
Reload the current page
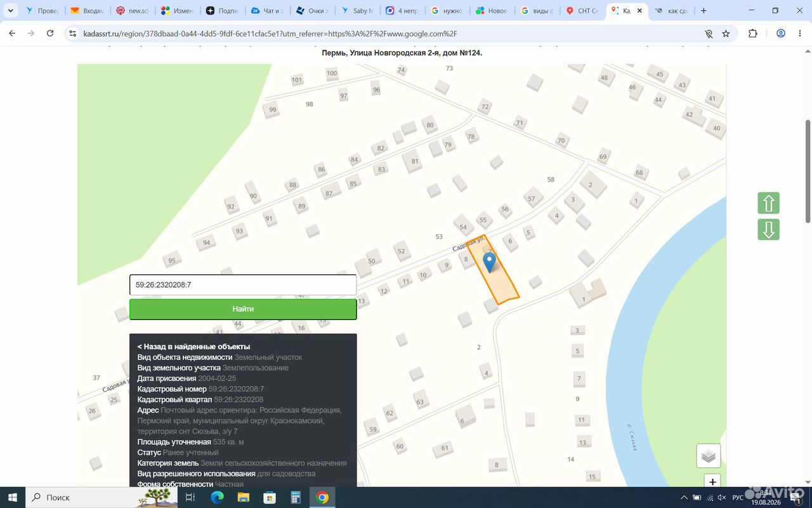tap(50, 34)
